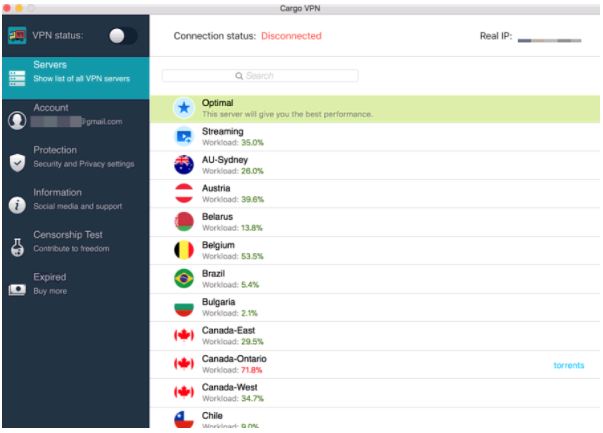Click the torrents link on Canada-Ontario
603x433 pixels.
coord(569,365)
